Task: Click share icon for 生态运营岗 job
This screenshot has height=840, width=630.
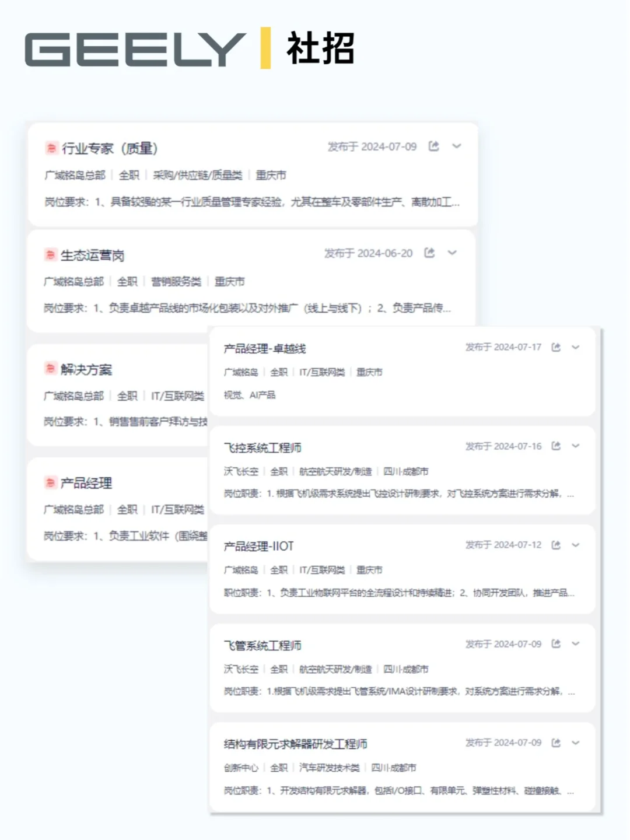Action: (x=429, y=253)
